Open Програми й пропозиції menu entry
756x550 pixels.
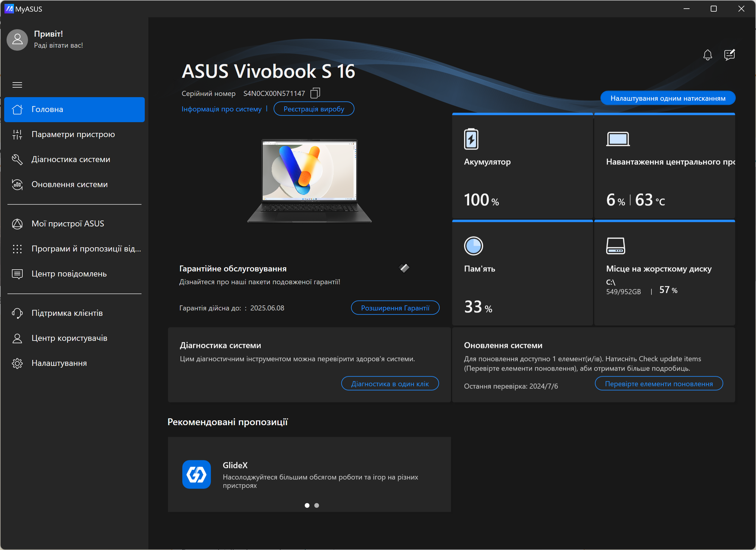(74, 249)
